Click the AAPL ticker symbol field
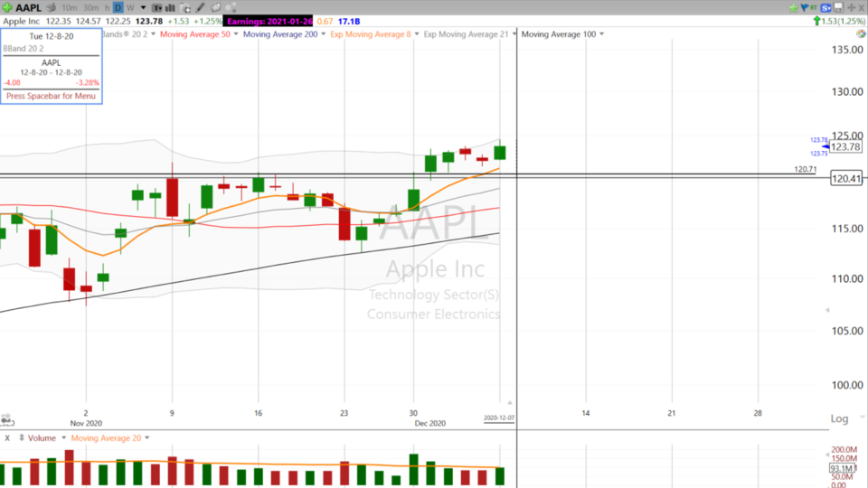The image size is (868, 488). click(28, 8)
